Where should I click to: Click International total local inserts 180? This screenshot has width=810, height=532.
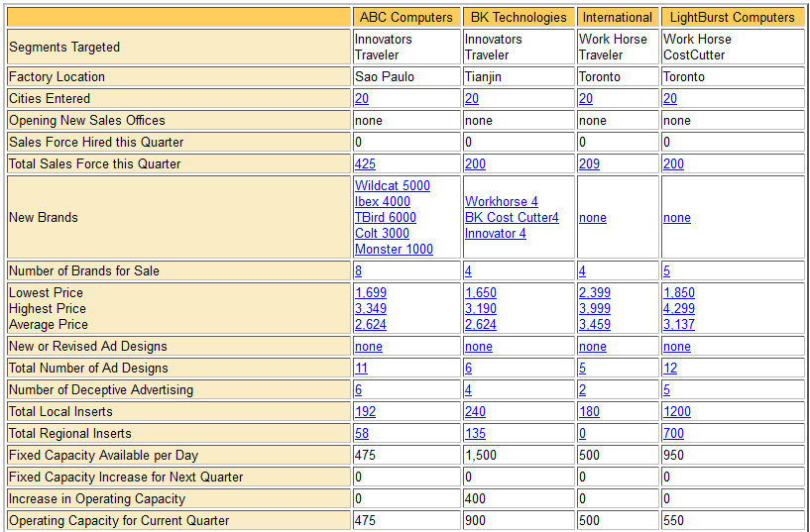click(x=590, y=412)
